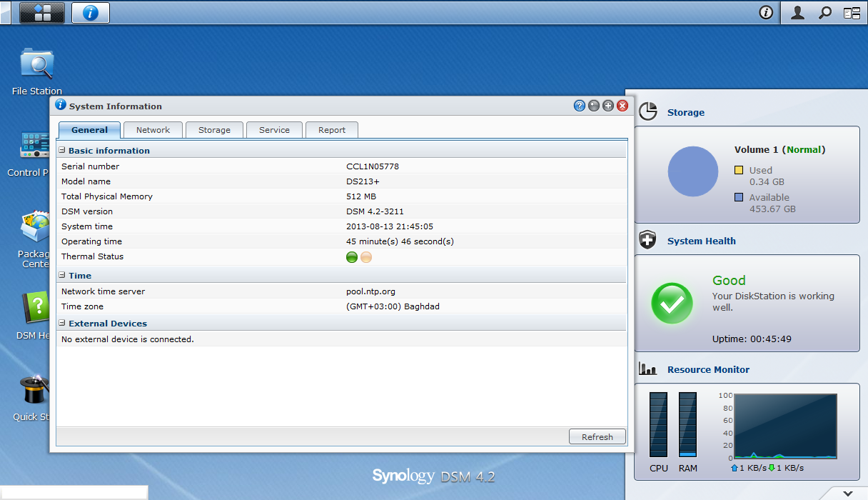868x500 pixels.
Task: Click the yellow Used legend swatch
Action: pos(739,170)
